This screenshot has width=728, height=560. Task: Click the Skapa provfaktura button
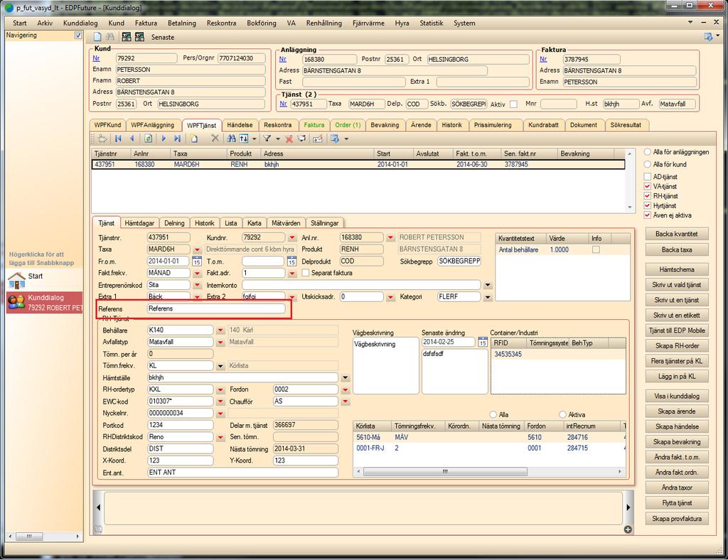pos(677,518)
